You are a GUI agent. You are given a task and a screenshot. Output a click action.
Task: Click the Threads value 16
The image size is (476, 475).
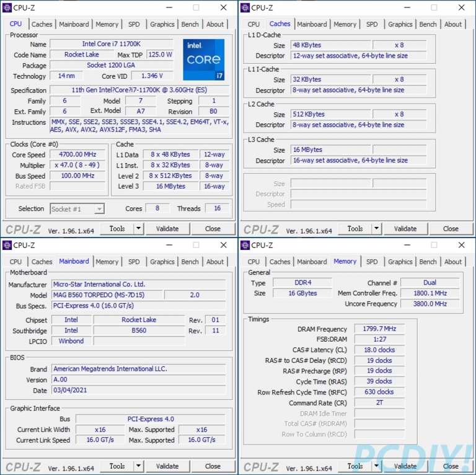tap(218, 208)
